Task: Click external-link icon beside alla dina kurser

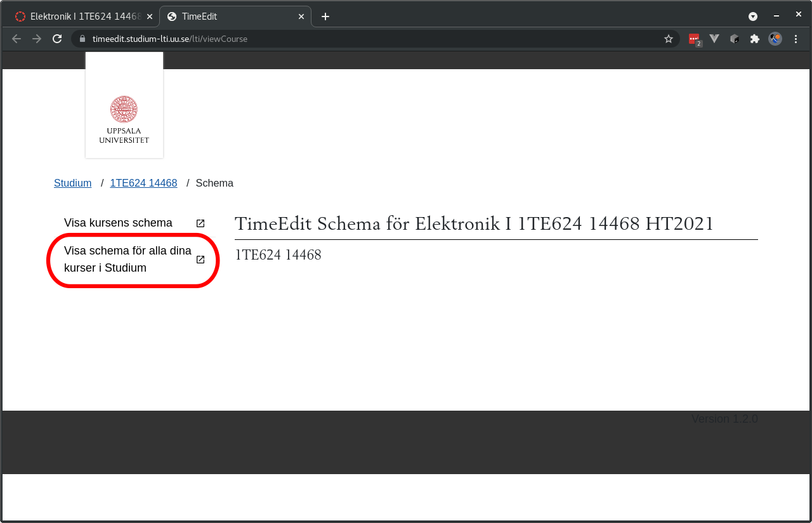Action: pos(200,260)
